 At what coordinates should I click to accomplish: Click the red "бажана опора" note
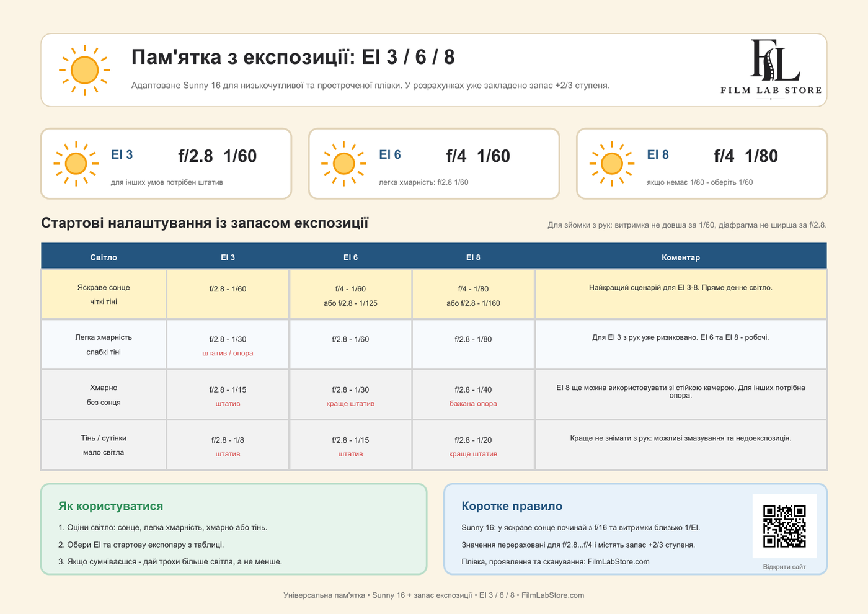[473, 404]
